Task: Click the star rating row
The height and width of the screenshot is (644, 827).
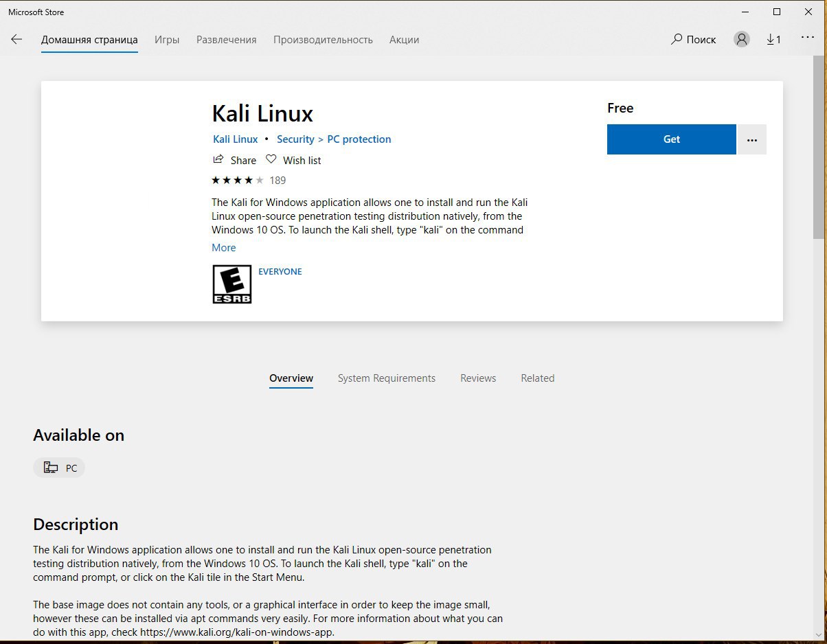Action: pos(238,181)
